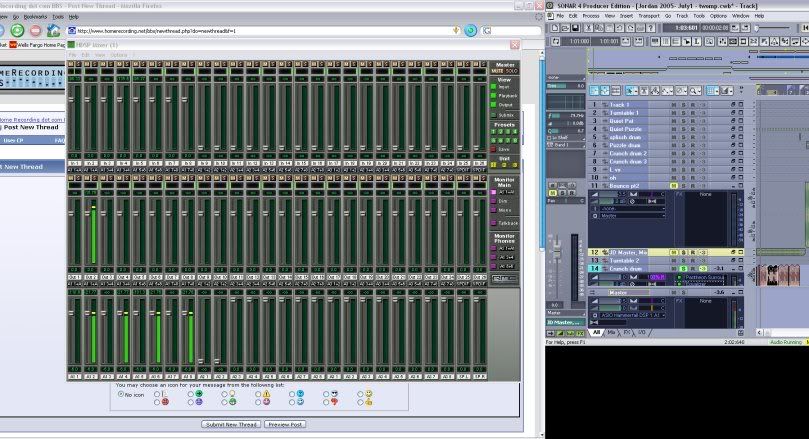The height and width of the screenshot is (439, 809).
Task: Toggle Master SOLO in HDSP Mixer
Action: point(512,71)
